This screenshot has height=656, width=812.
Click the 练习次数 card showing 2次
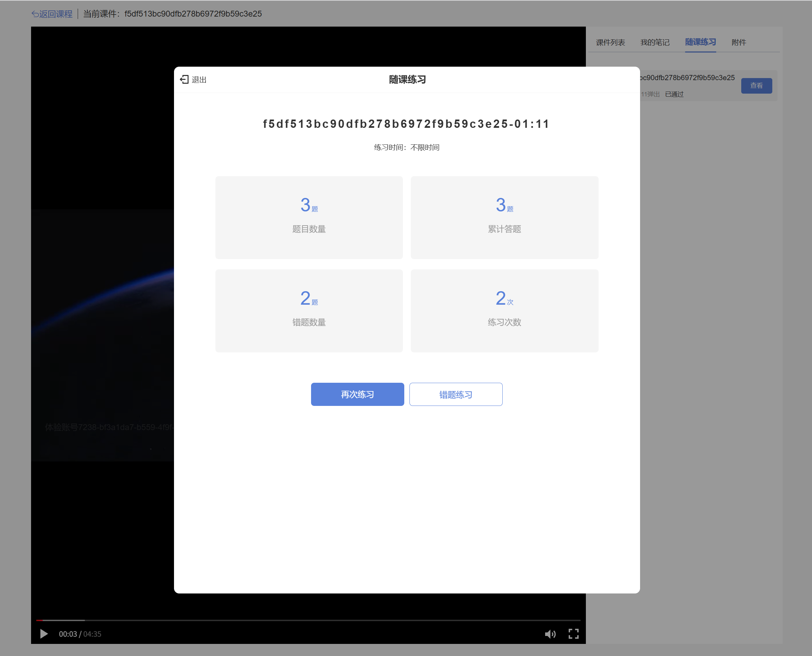pos(504,311)
